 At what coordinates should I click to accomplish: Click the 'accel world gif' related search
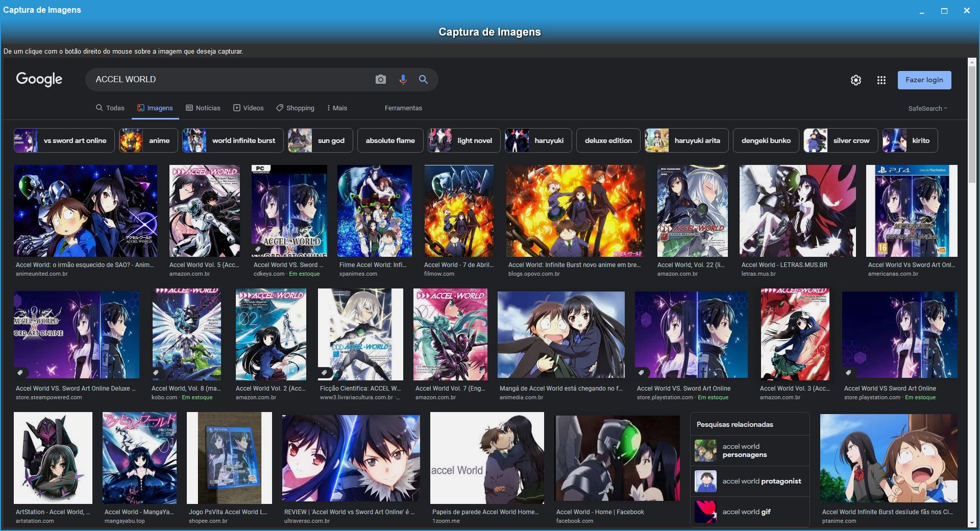(750, 512)
